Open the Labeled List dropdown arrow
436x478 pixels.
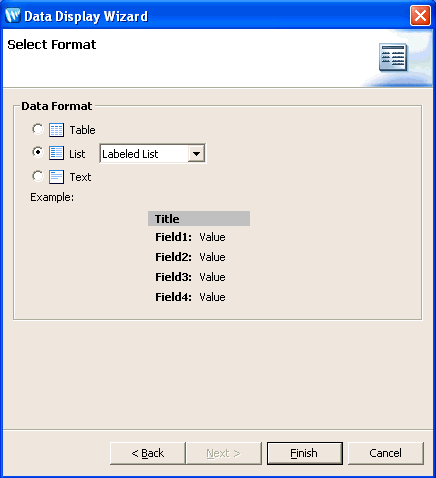196,154
